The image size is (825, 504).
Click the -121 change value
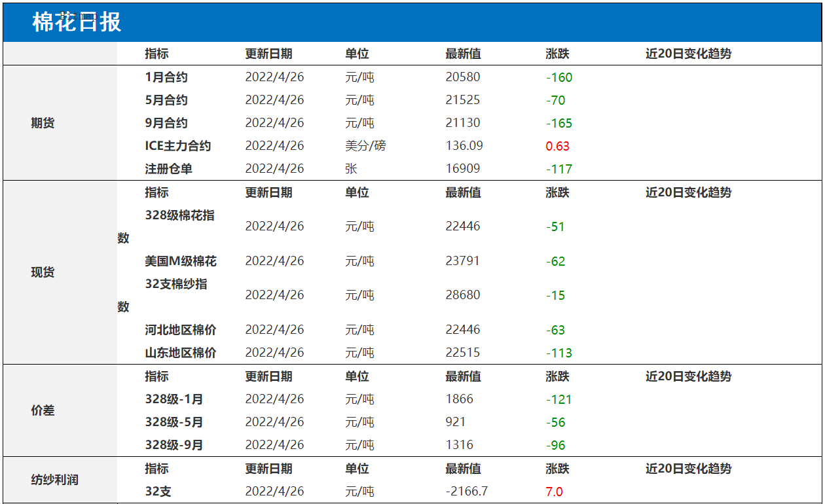pos(559,399)
